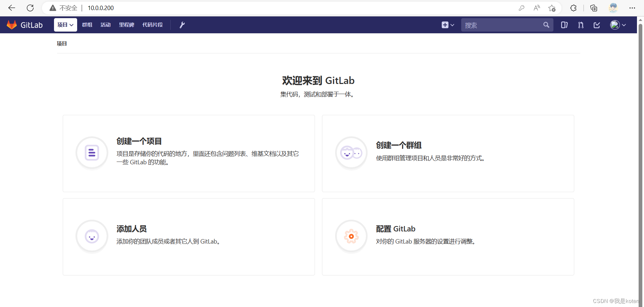
Task: Click the search magnifier icon
Action: [x=546, y=25]
